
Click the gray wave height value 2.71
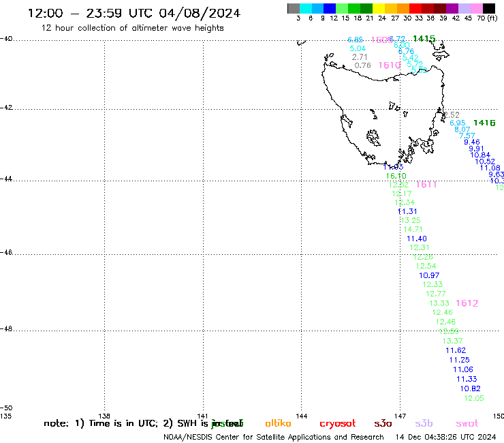click(360, 57)
